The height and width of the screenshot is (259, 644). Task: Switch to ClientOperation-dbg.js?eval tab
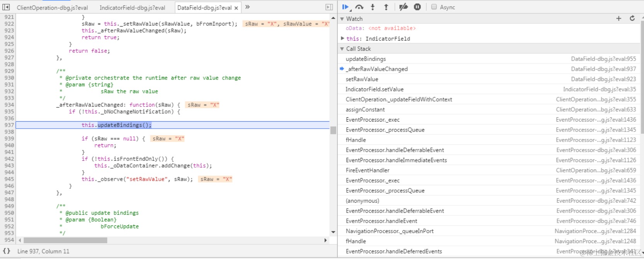pyautogui.click(x=52, y=7)
